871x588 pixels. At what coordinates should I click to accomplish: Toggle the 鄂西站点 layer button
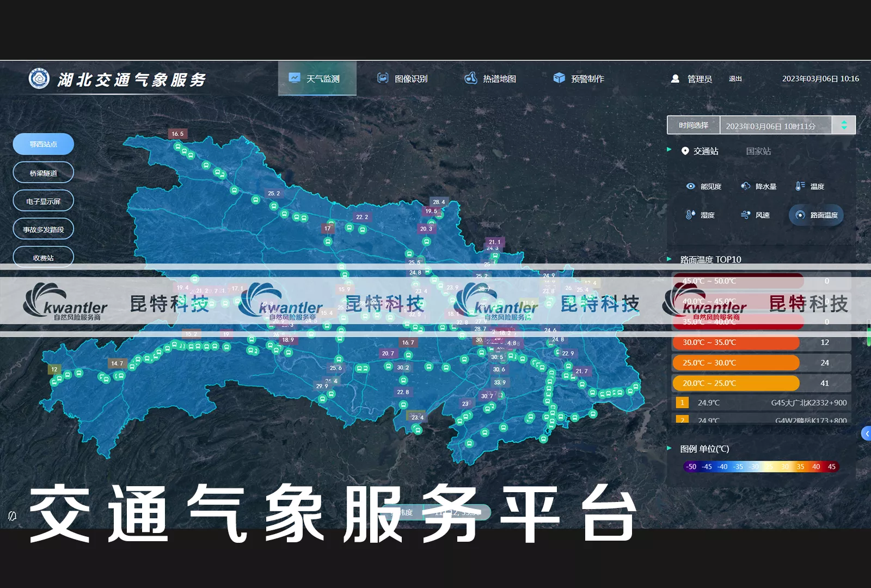pos(44,144)
